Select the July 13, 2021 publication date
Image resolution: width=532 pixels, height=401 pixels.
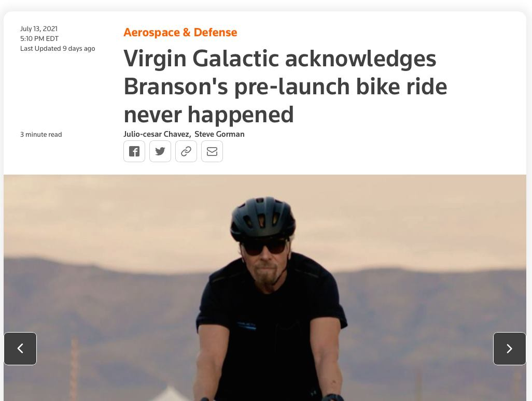click(39, 29)
